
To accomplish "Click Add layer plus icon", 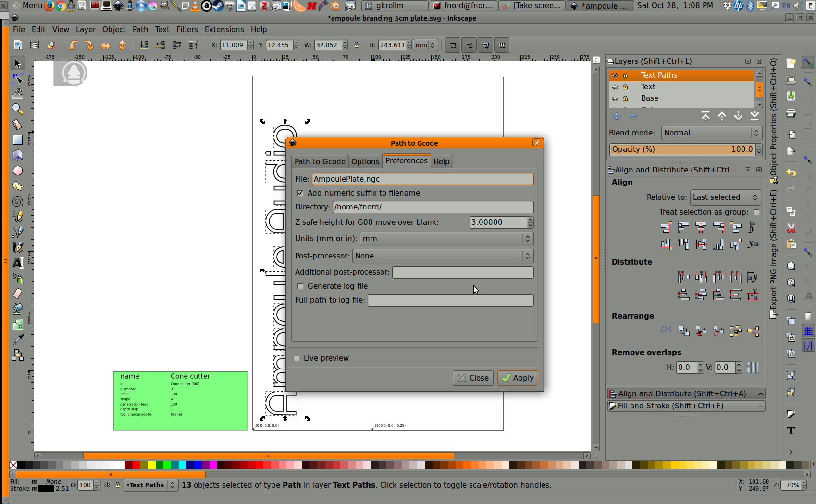I will tap(617, 116).
